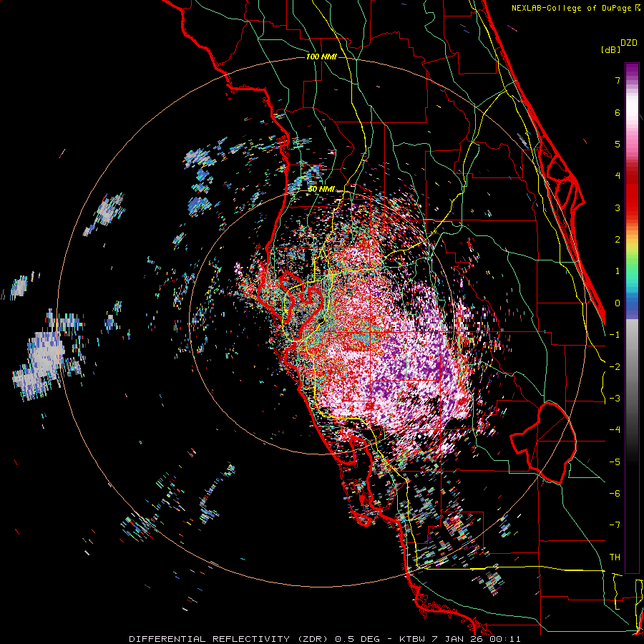
Task: Click the Differential Reflectivity KTBW caption
Action: click(x=324, y=639)
